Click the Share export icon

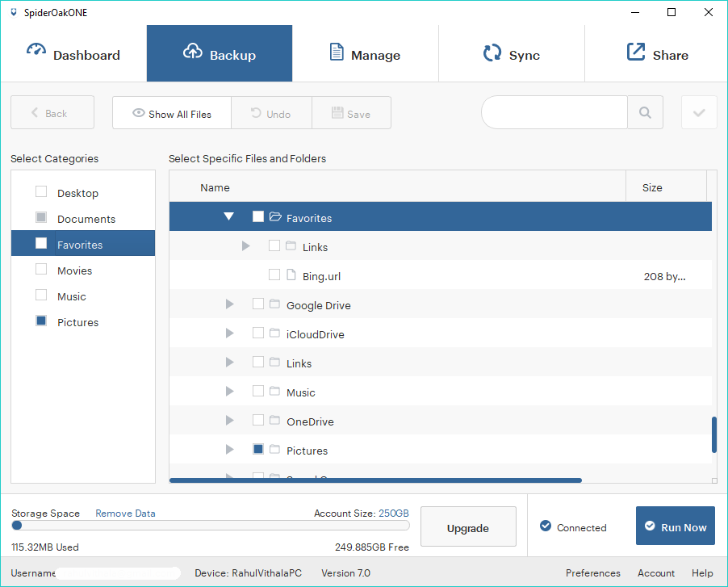pyautogui.click(x=636, y=52)
